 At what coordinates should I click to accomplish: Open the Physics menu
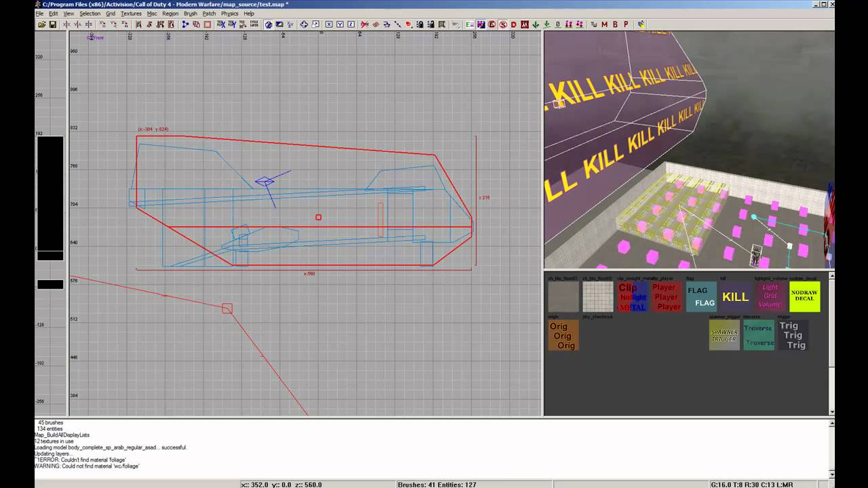coord(229,14)
